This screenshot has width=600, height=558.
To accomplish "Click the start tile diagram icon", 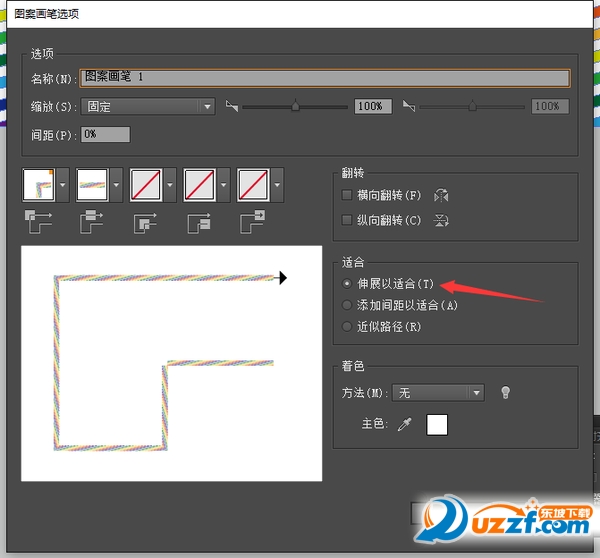I will [199, 223].
